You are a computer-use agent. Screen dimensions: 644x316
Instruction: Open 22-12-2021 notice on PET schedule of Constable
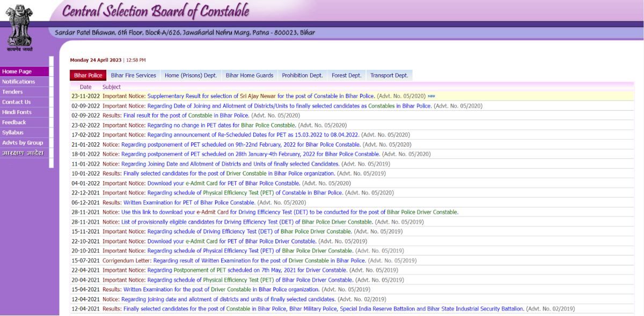tap(245, 193)
